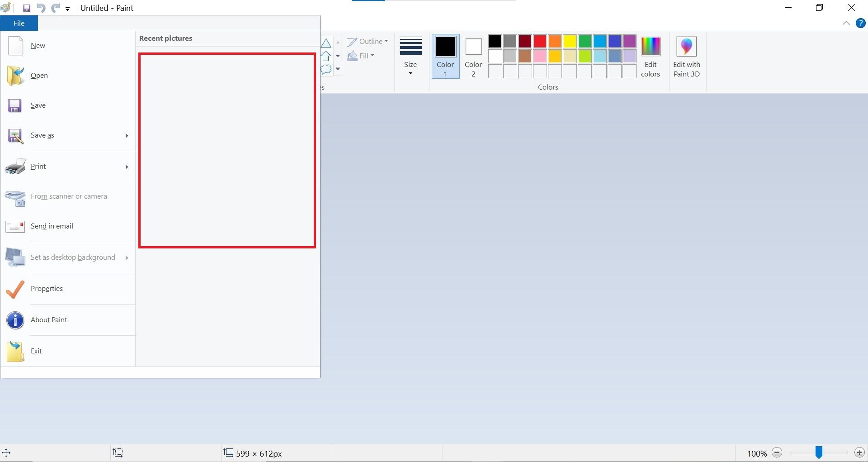Click the quick access Save icon in title bar
The width and height of the screenshot is (868, 462).
tap(27, 8)
